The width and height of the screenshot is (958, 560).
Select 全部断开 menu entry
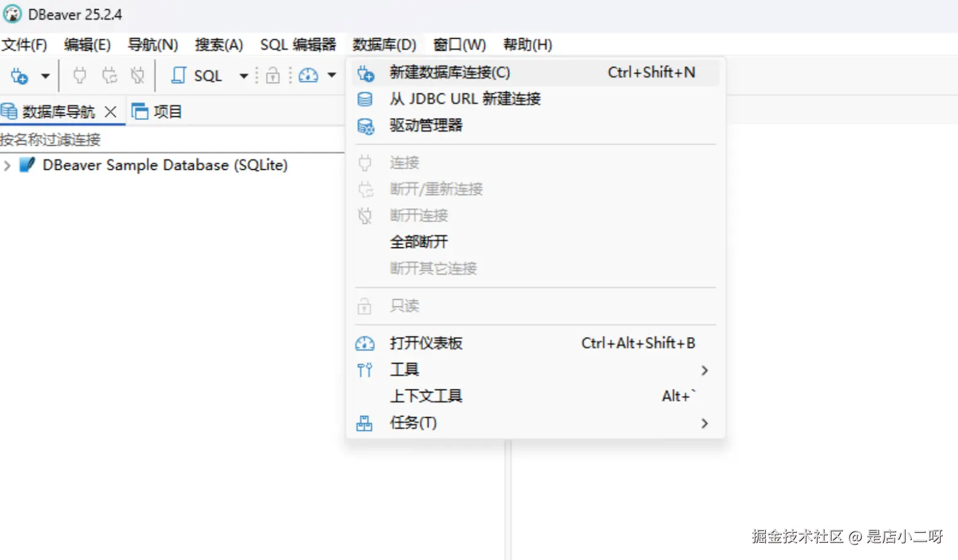pyautogui.click(x=536, y=242)
